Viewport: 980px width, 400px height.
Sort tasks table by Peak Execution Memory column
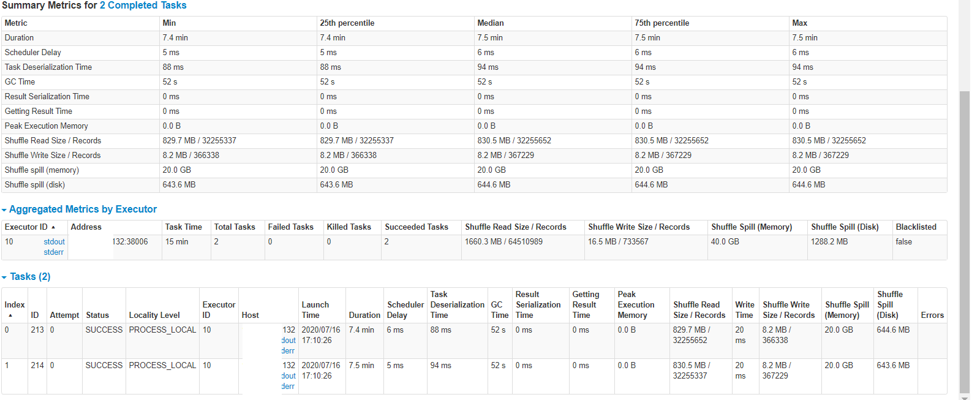636,304
